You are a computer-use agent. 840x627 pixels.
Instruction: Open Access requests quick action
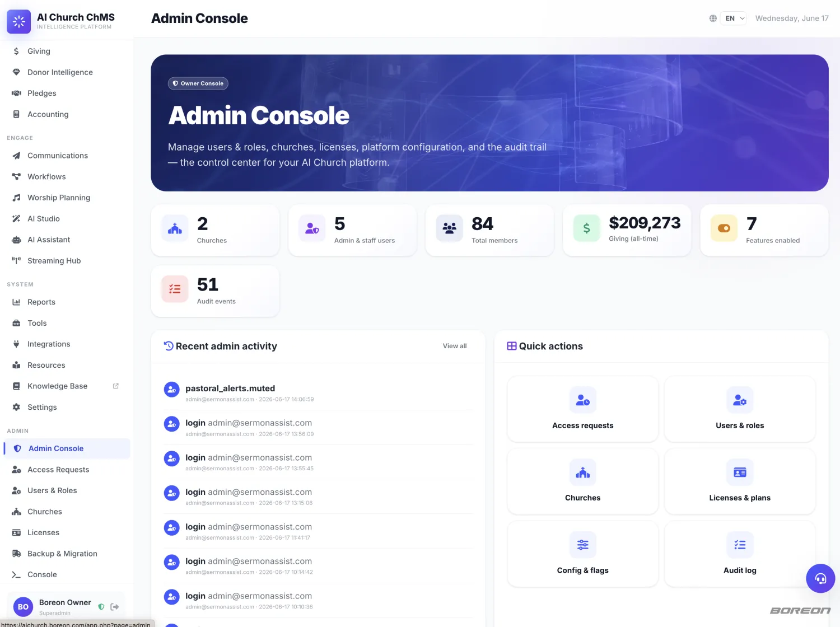coord(583,409)
